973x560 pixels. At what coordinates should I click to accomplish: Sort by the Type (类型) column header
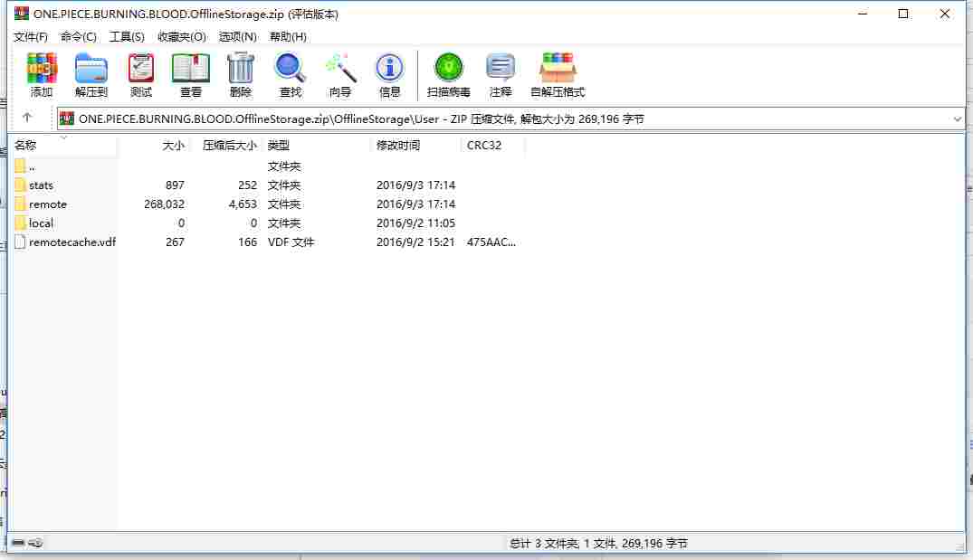316,145
